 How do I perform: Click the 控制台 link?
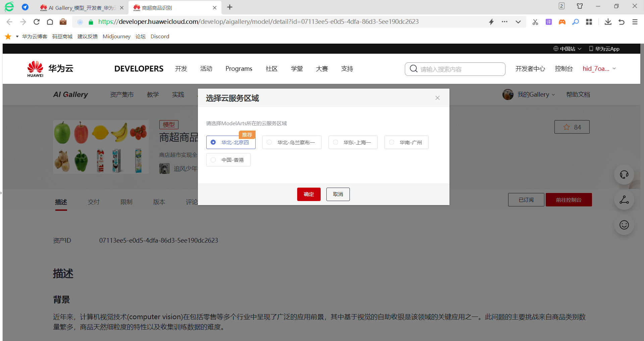tap(564, 69)
